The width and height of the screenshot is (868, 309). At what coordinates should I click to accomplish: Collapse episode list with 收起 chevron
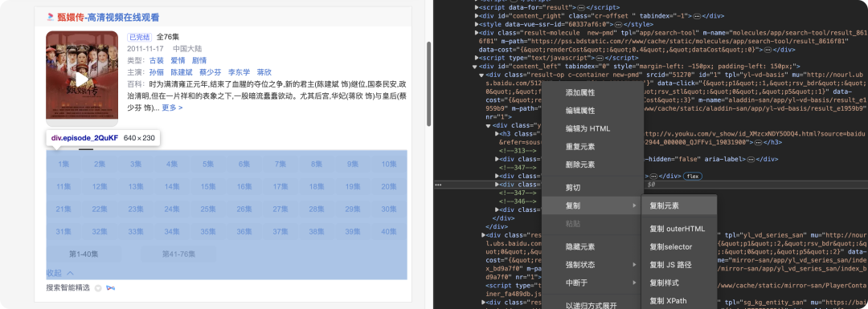pyautogui.click(x=60, y=273)
